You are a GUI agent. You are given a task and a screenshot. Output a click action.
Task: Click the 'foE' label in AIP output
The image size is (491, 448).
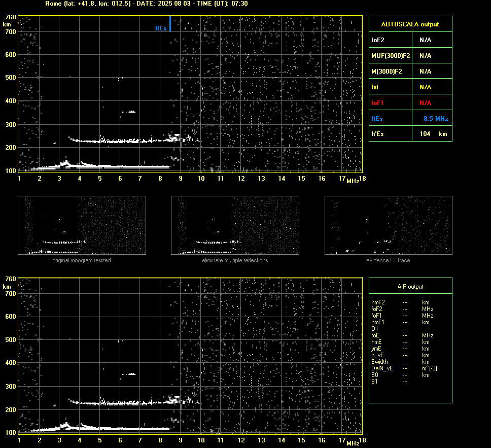375,335
